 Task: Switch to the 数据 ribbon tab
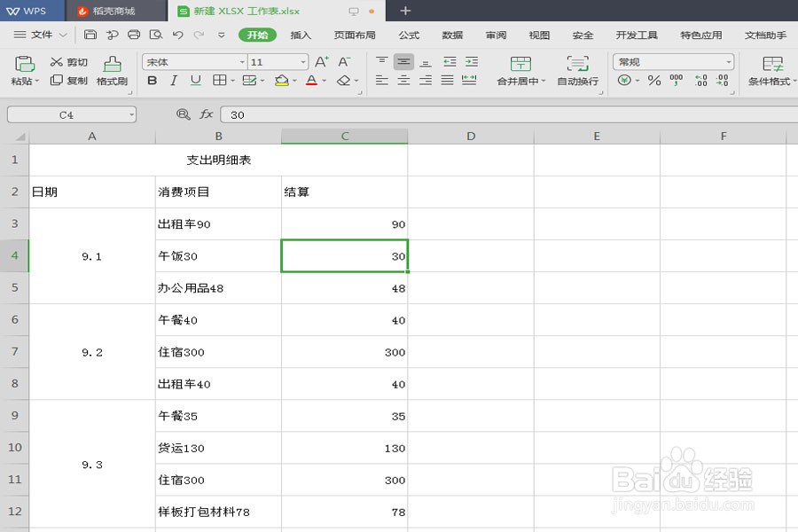coord(452,35)
